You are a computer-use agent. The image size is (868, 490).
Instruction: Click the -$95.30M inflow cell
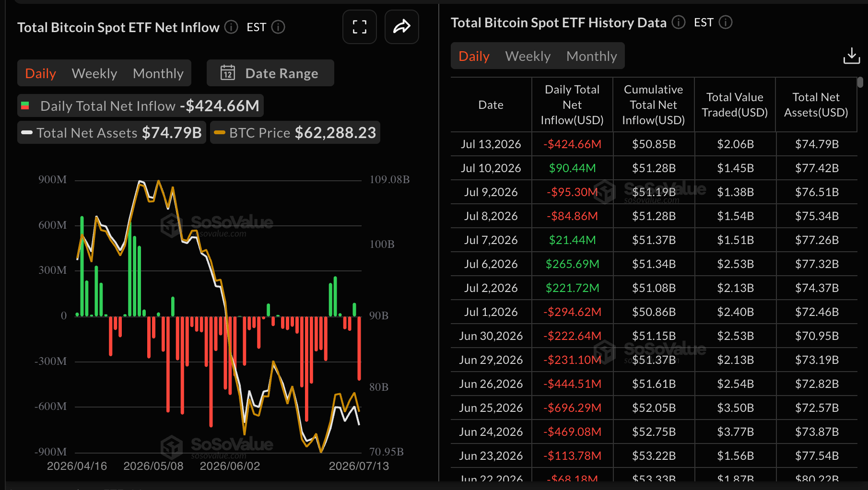point(572,192)
